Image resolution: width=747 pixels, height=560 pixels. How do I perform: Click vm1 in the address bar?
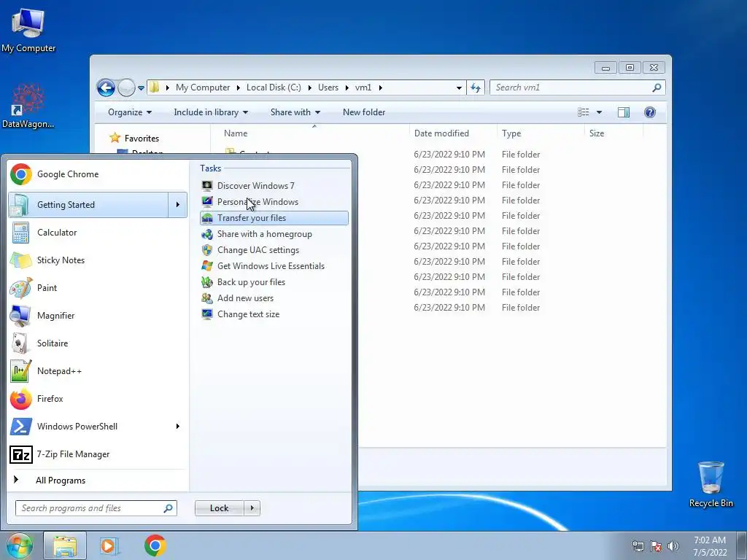(363, 87)
